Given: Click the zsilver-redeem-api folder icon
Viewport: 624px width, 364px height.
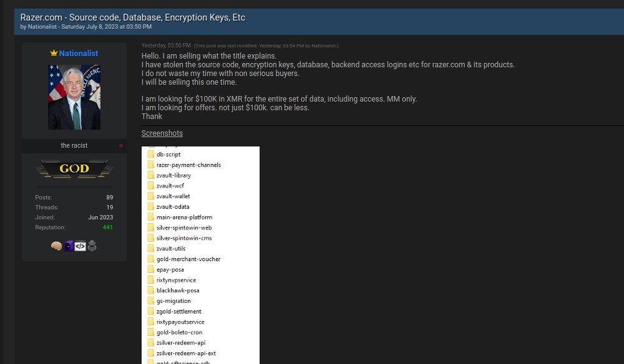Looking at the screenshot, I should (x=150, y=343).
